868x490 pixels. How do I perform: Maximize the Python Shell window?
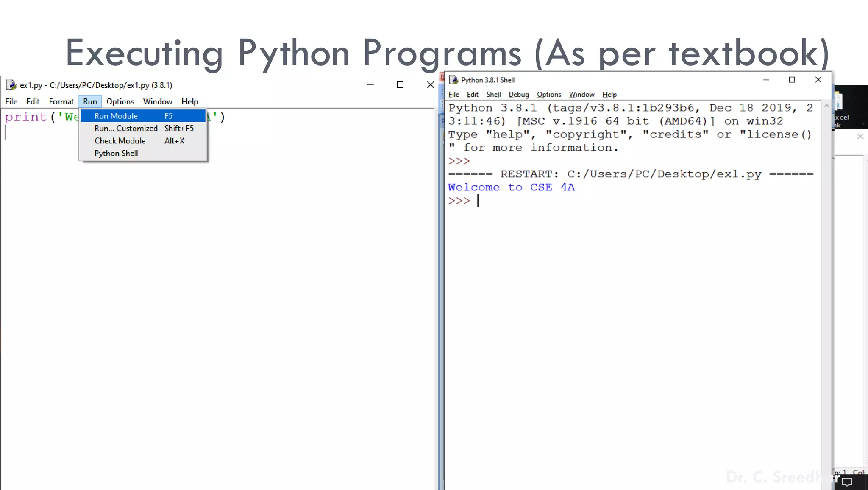pyautogui.click(x=792, y=80)
